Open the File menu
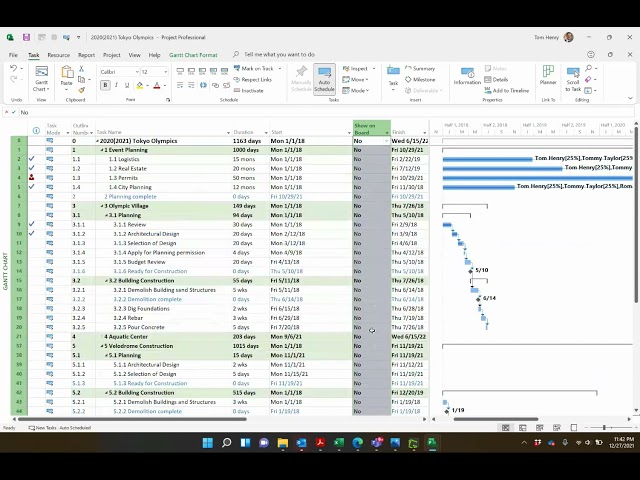Screen dimensions: 640x480 tap(13, 55)
